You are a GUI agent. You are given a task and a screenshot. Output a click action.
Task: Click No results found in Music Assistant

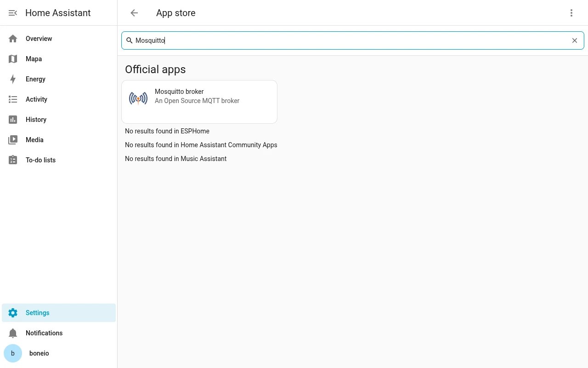(176, 159)
